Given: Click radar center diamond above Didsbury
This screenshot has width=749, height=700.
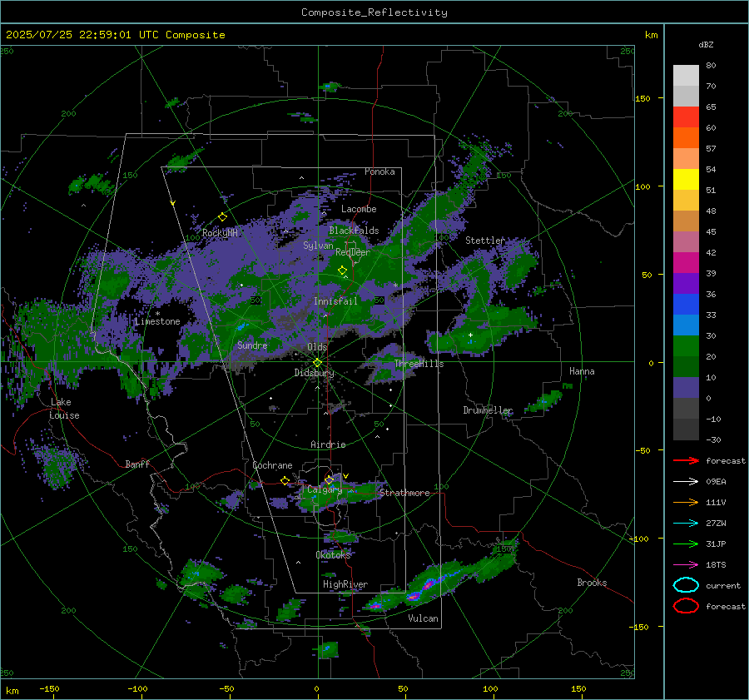Looking at the screenshot, I should click(x=317, y=363).
